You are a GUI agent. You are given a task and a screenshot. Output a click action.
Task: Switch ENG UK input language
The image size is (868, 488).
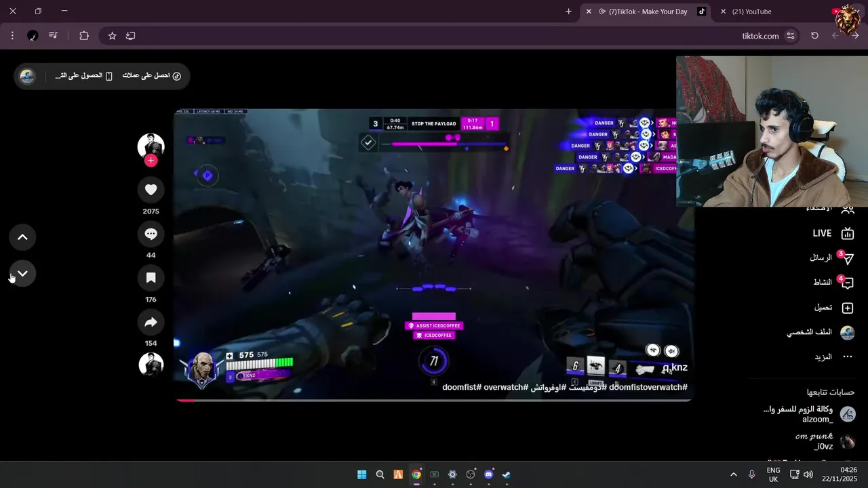[773, 474]
